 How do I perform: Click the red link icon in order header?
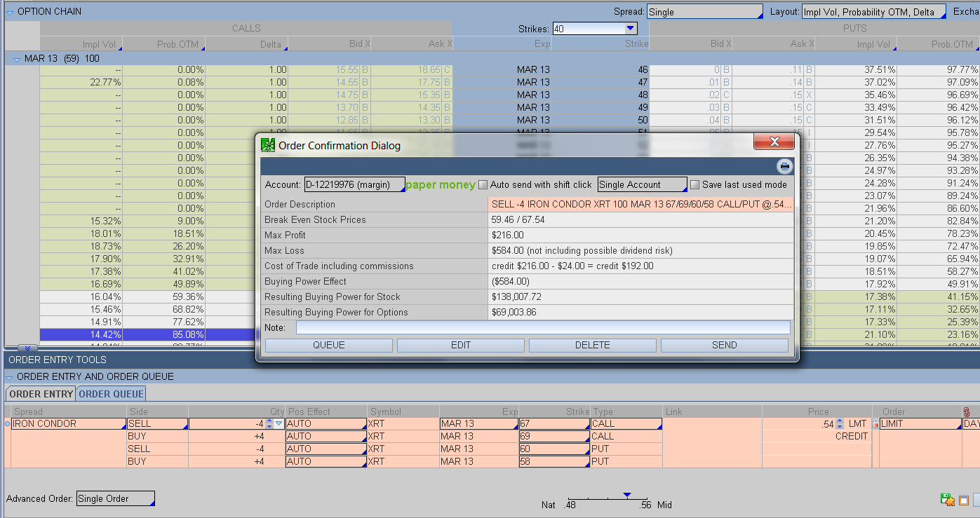[967, 411]
